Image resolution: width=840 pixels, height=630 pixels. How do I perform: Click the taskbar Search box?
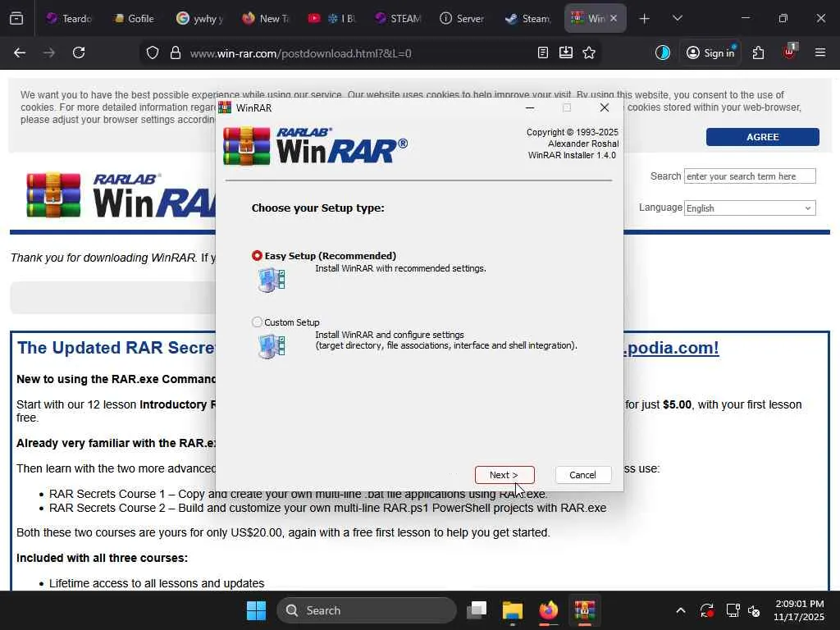[x=367, y=610]
